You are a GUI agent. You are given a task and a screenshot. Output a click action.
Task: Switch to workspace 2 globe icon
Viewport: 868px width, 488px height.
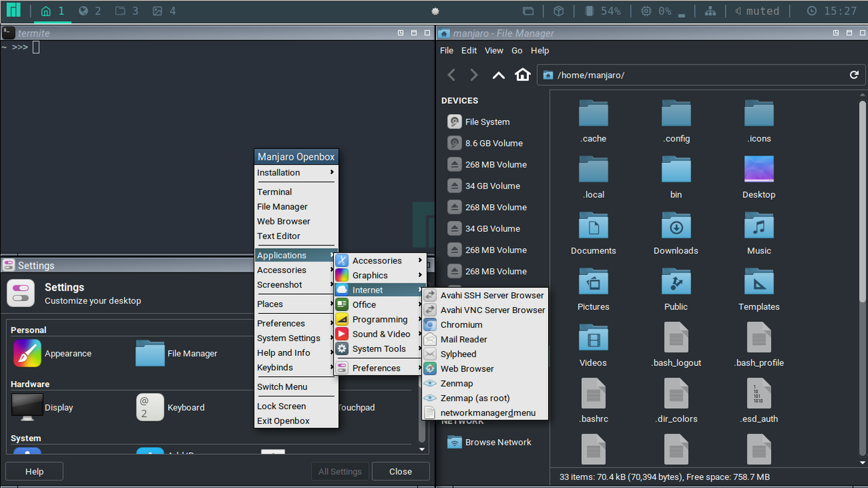pos(83,11)
